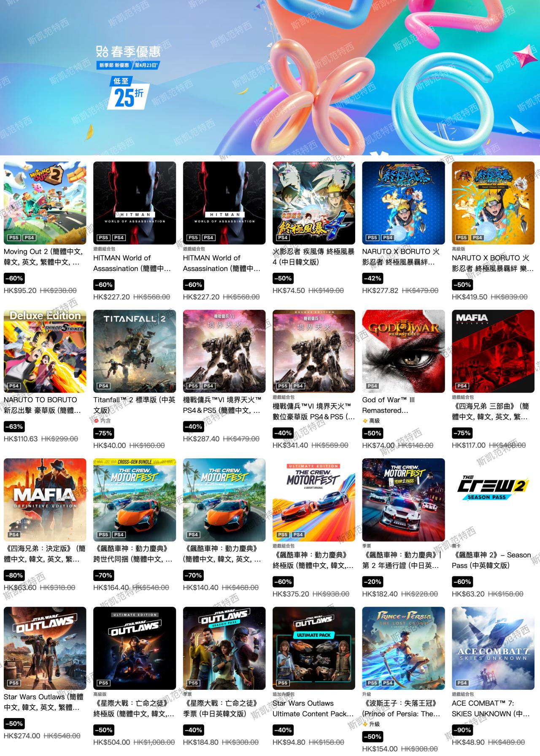Click the -80% badge for Mafia Definitive Edition
The height and width of the screenshot is (756, 540).
pyautogui.click(x=14, y=575)
